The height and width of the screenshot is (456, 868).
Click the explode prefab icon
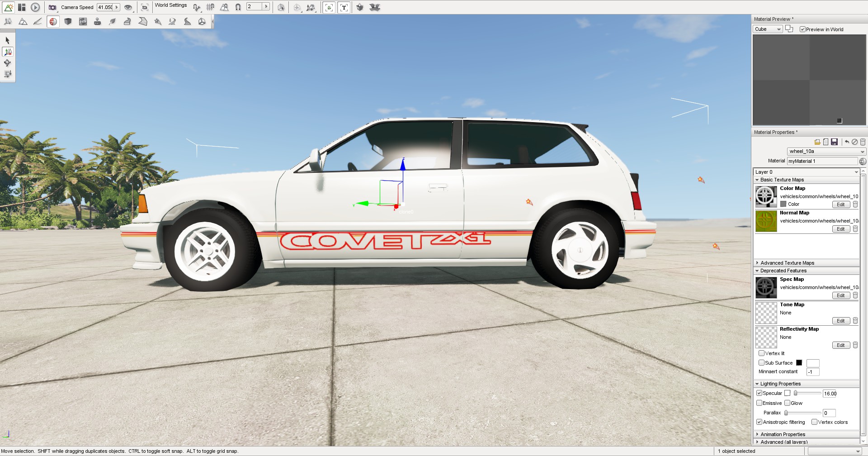375,7
